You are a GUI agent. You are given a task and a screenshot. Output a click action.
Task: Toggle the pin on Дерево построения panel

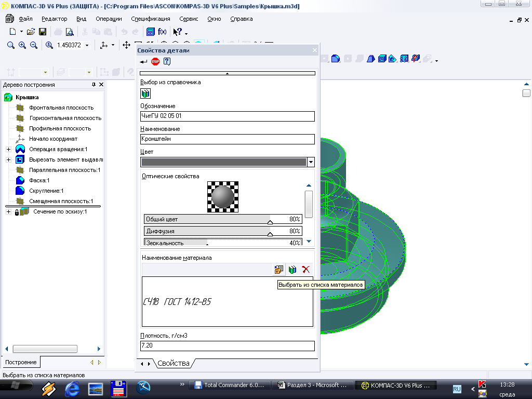coord(94,85)
